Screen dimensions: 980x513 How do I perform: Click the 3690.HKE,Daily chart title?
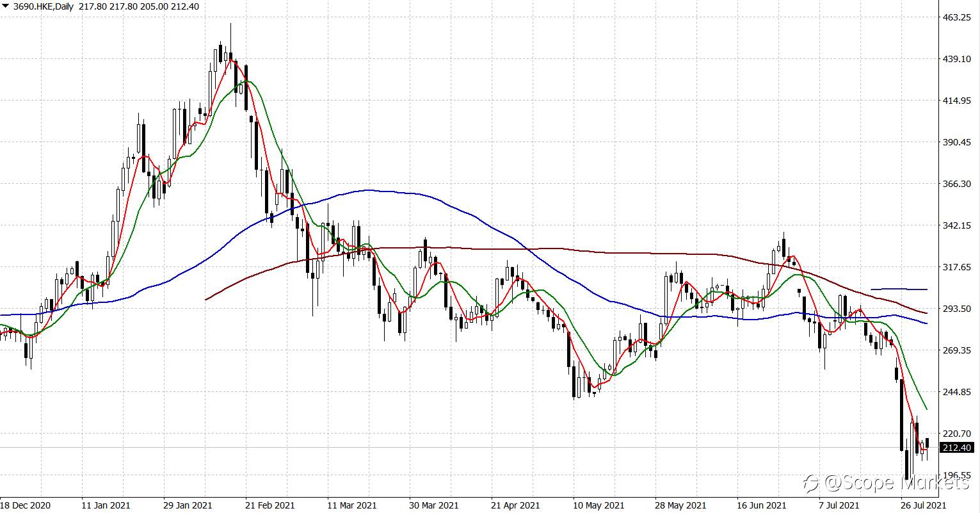pos(42,6)
